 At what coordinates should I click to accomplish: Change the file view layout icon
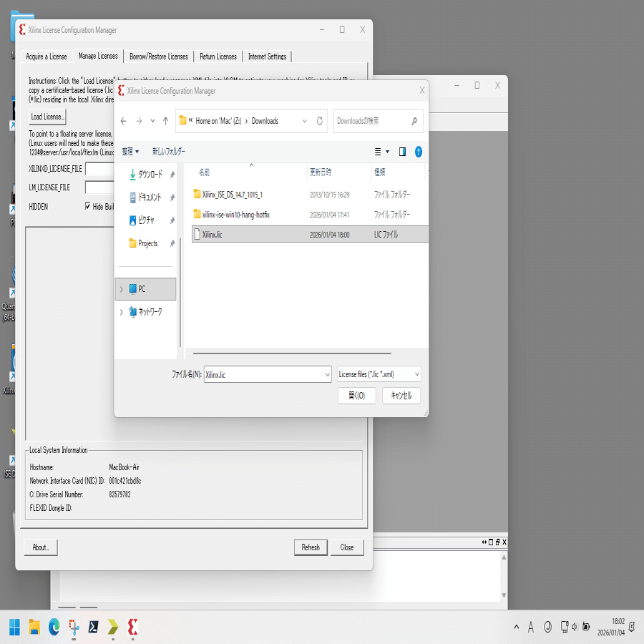point(378,152)
